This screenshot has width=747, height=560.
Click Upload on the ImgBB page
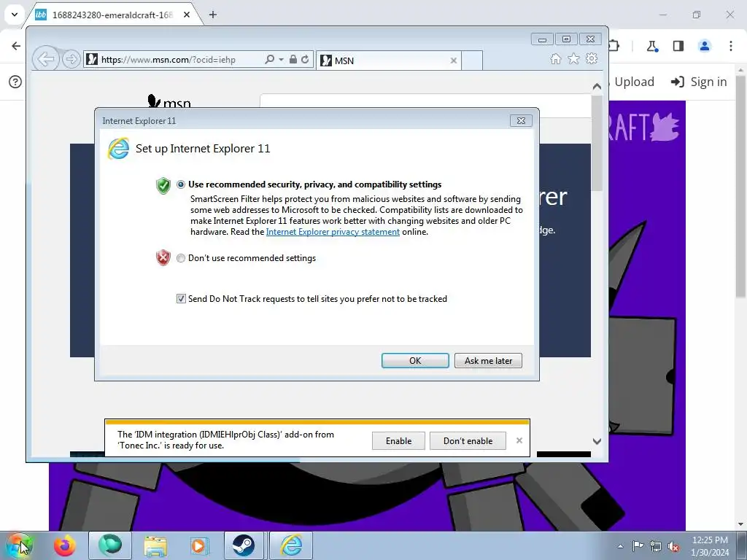pos(634,82)
